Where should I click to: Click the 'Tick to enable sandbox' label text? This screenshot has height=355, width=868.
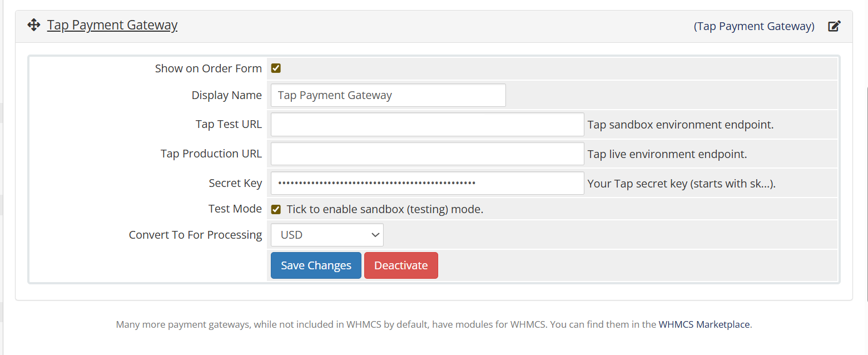tap(385, 209)
